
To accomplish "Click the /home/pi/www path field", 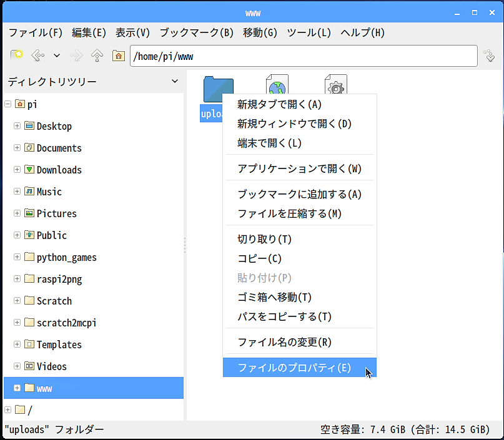I will tap(304, 56).
